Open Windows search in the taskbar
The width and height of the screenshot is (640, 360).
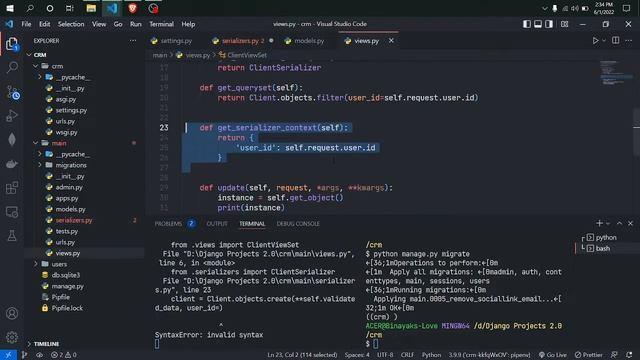pos(30,8)
